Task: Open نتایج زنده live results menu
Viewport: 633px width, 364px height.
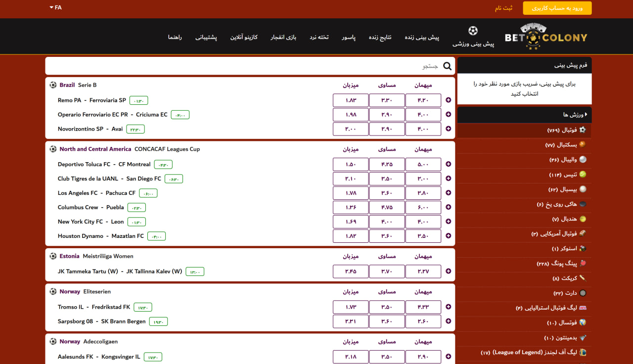Action: (380, 38)
